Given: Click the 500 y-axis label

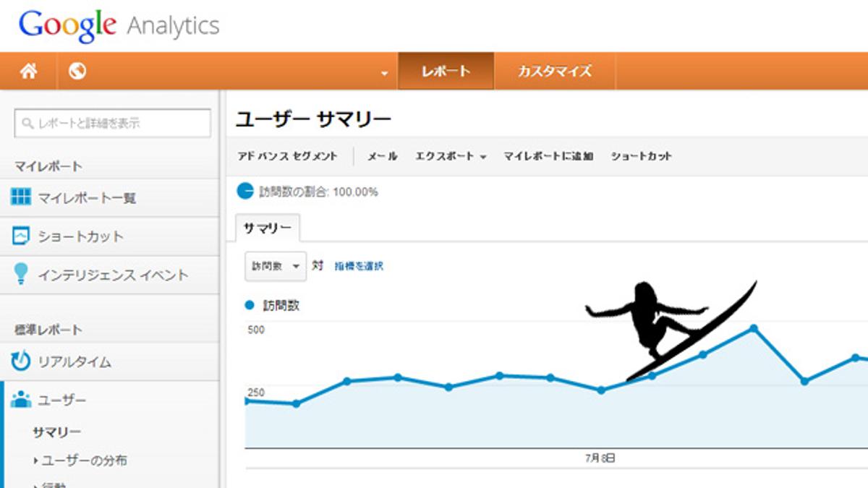Looking at the screenshot, I should (256, 330).
